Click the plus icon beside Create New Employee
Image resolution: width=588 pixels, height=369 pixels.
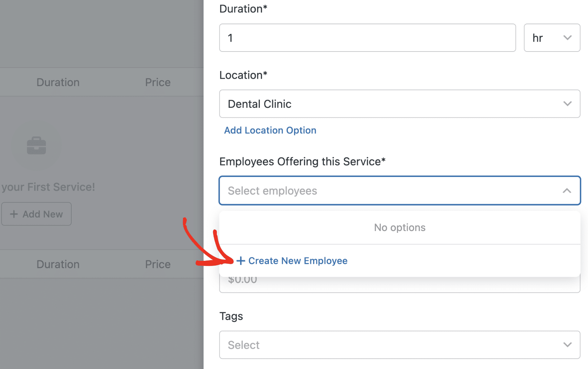[241, 260]
